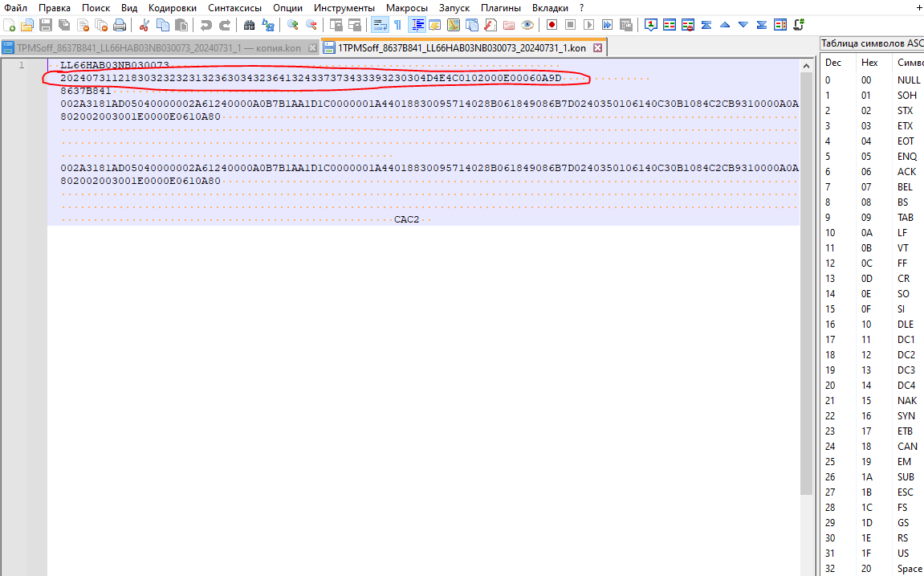This screenshot has width=924, height=576.
Task: Open the user-defined language lightning icon
Action: pos(435,25)
